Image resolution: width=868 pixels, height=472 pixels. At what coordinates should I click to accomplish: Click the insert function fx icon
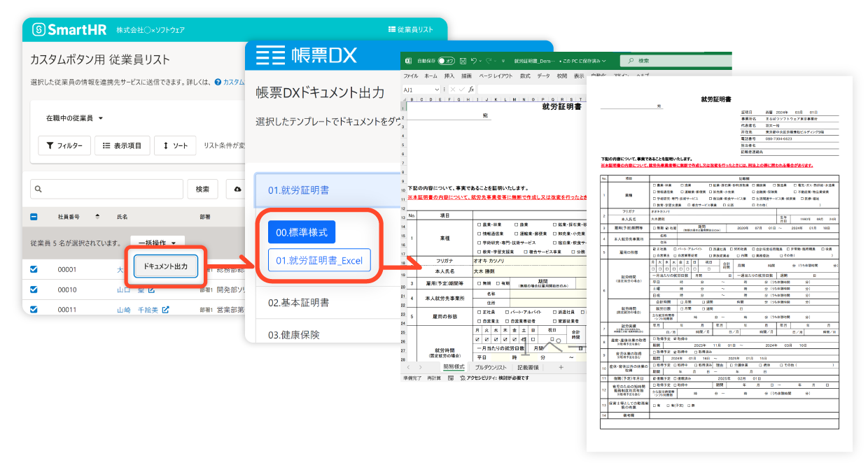[472, 90]
